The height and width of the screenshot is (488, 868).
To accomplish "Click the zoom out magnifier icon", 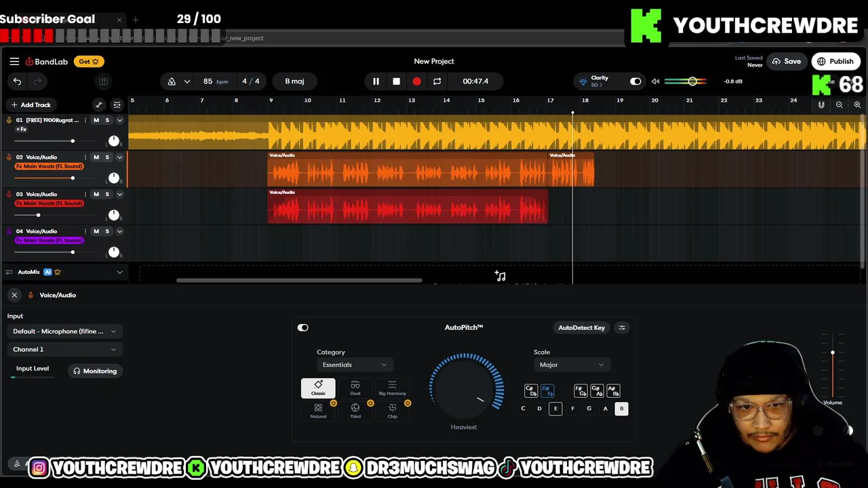I will coord(840,104).
